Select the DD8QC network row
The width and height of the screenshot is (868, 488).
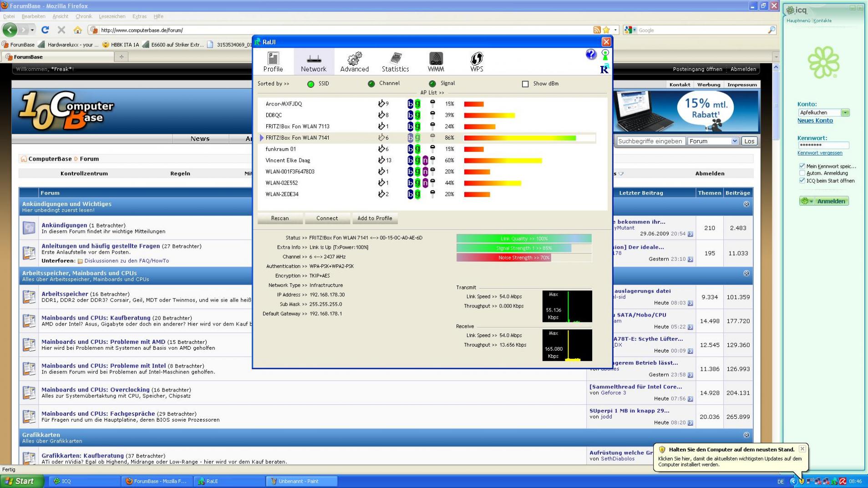click(427, 115)
